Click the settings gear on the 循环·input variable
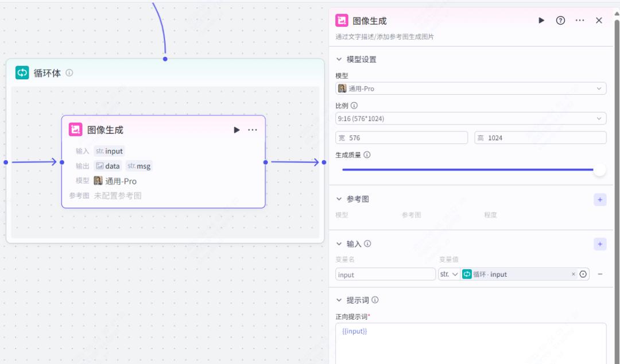620x364 pixels. [x=583, y=274]
